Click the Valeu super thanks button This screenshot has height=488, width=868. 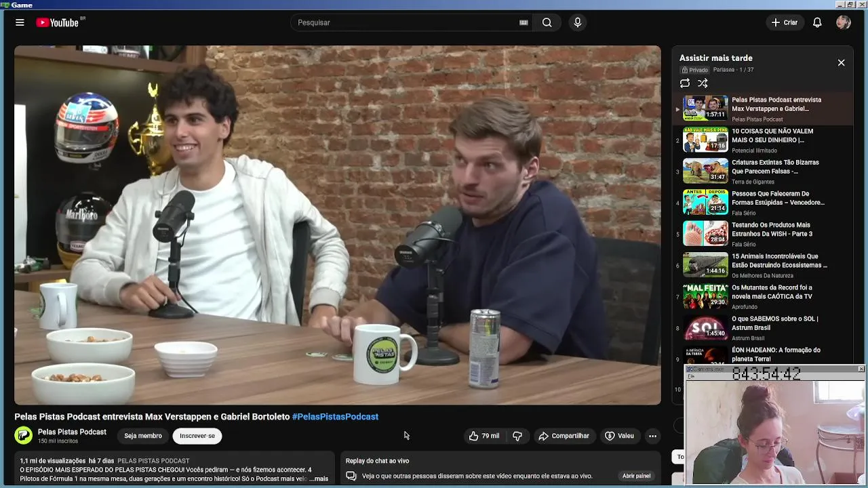619,436
